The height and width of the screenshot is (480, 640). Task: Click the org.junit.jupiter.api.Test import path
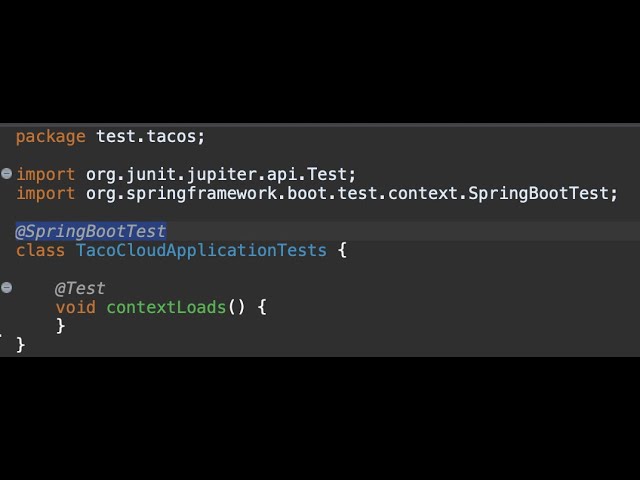(x=216, y=175)
